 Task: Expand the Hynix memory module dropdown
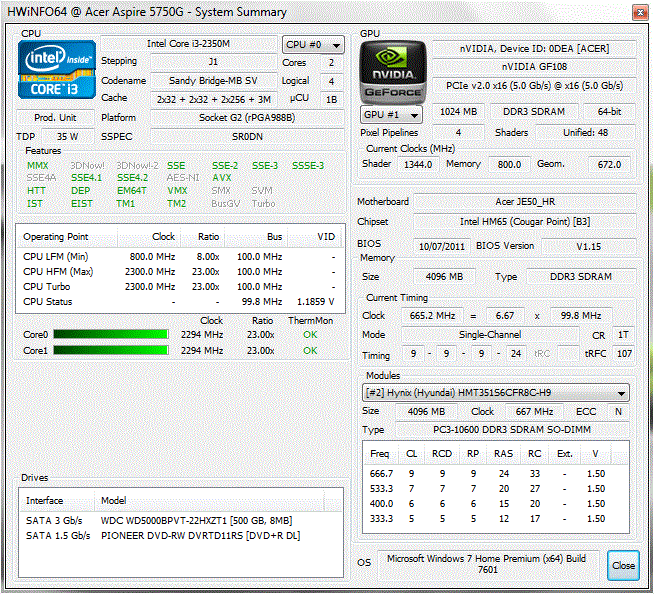[496, 393]
